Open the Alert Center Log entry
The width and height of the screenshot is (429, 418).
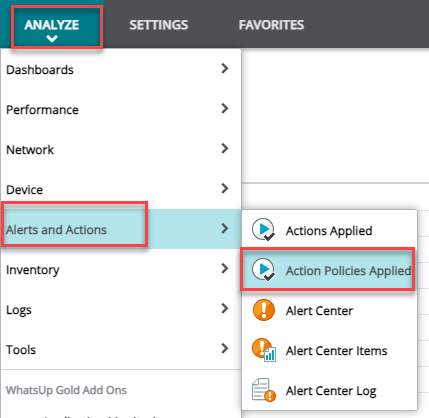point(329,390)
